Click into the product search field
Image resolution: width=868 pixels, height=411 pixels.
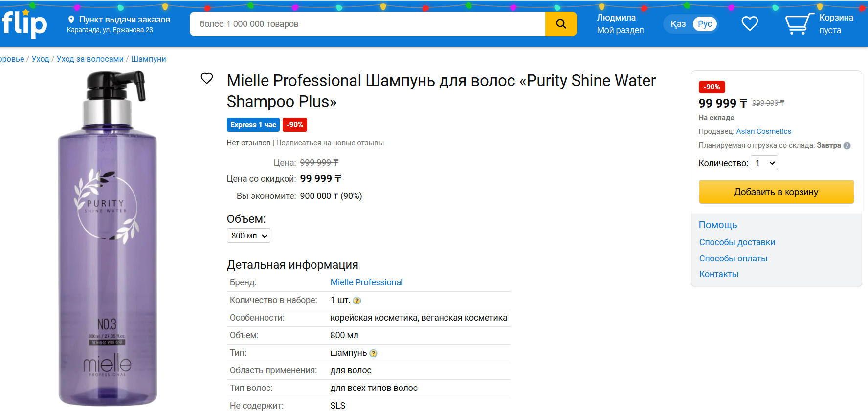pyautogui.click(x=367, y=24)
